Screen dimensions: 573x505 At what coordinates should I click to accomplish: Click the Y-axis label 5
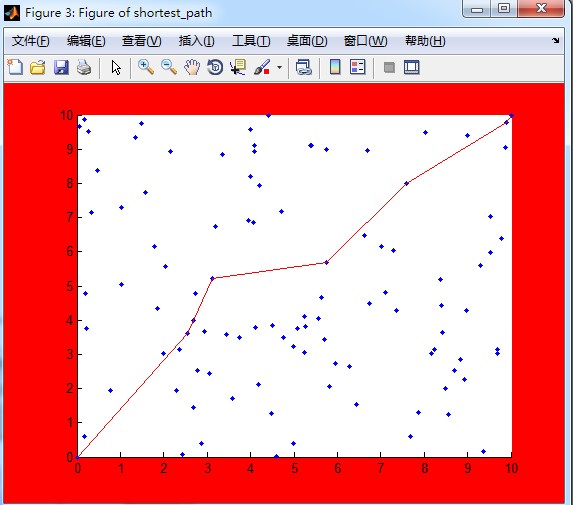(x=70, y=286)
